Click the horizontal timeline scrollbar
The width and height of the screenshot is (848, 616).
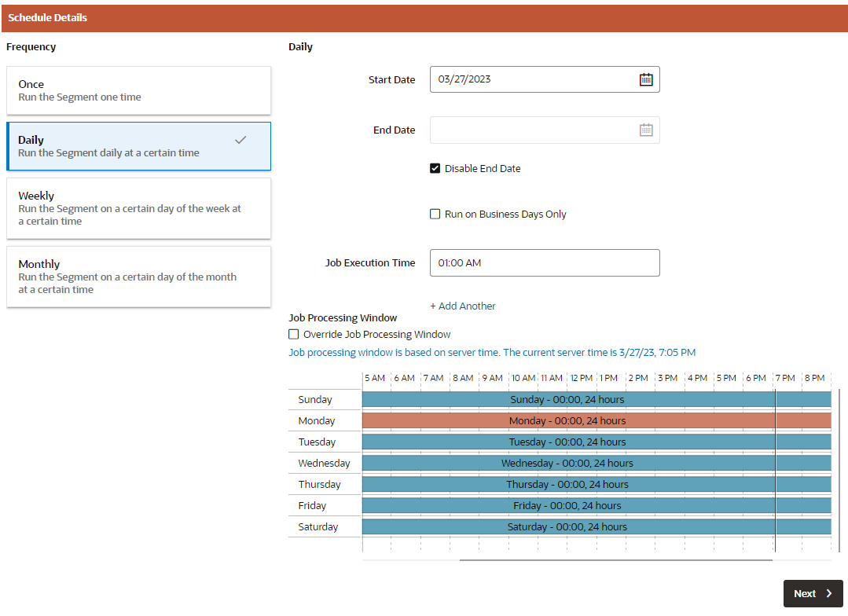point(616,560)
